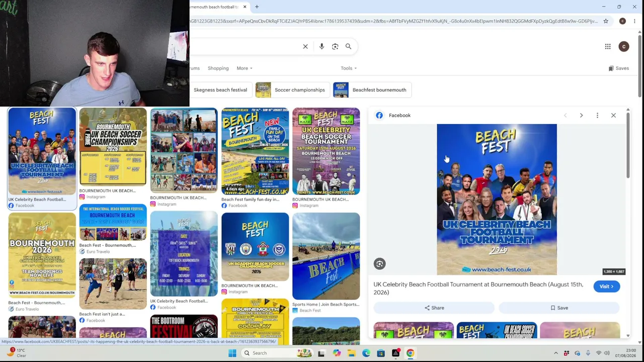The width and height of the screenshot is (644, 362).
Task: Close the Bournemouth beach football tab
Action: click(x=245, y=7)
